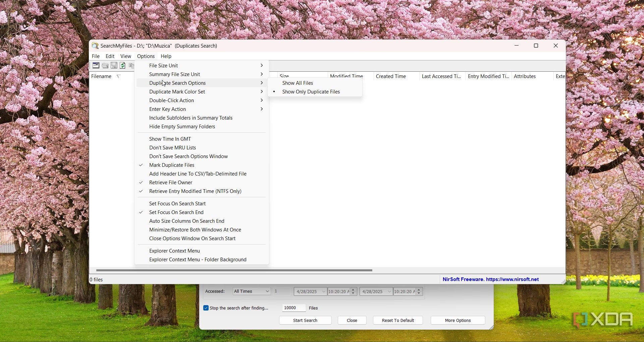Select Show Only Duplicate Files radio option
The image size is (644, 342).
click(315, 92)
